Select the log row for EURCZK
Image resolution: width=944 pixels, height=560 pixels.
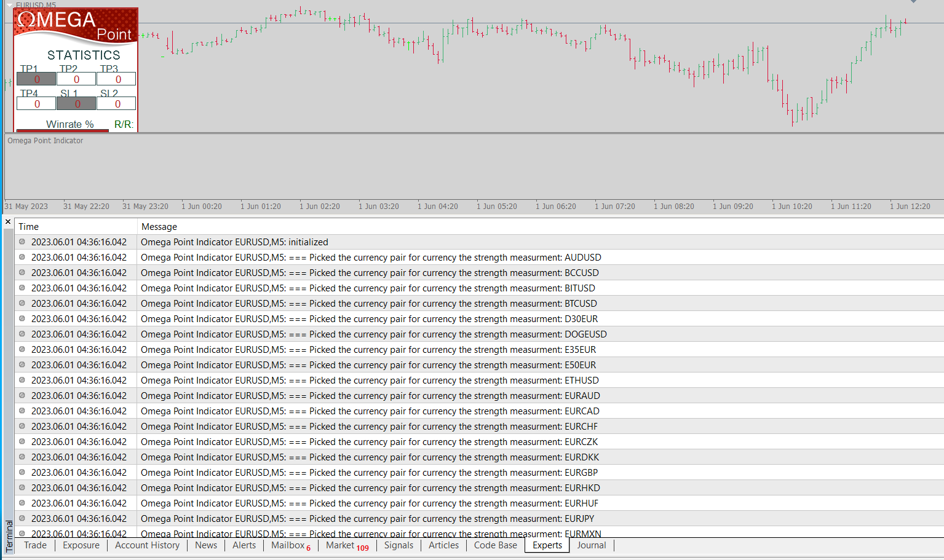pyautogui.click(x=480, y=442)
